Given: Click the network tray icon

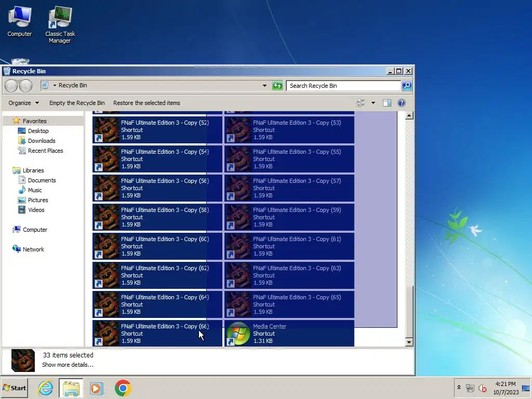Looking at the screenshot, I should pos(470,388).
